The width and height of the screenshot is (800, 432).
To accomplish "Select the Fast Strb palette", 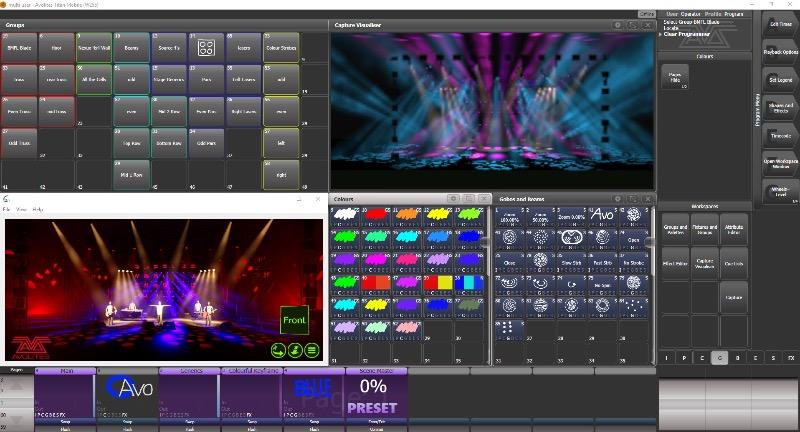I will (603, 262).
